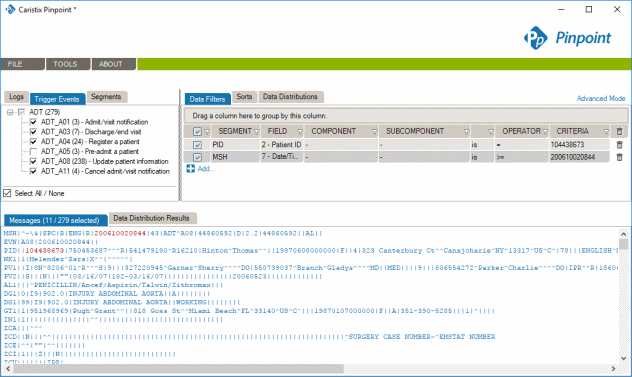
Task: Toggle the ADT (279) parent checkbox
Action: pyautogui.click(x=21, y=112)
